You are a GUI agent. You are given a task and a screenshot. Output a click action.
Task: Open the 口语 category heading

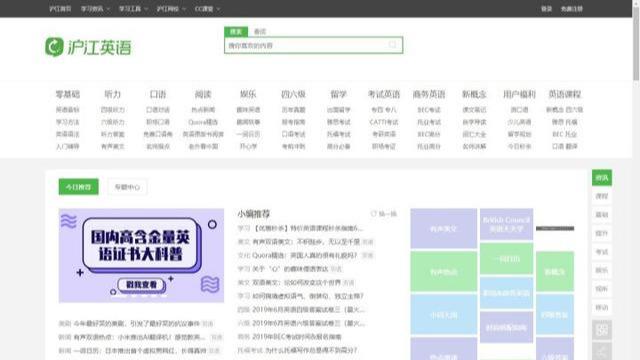coord(158,94)
